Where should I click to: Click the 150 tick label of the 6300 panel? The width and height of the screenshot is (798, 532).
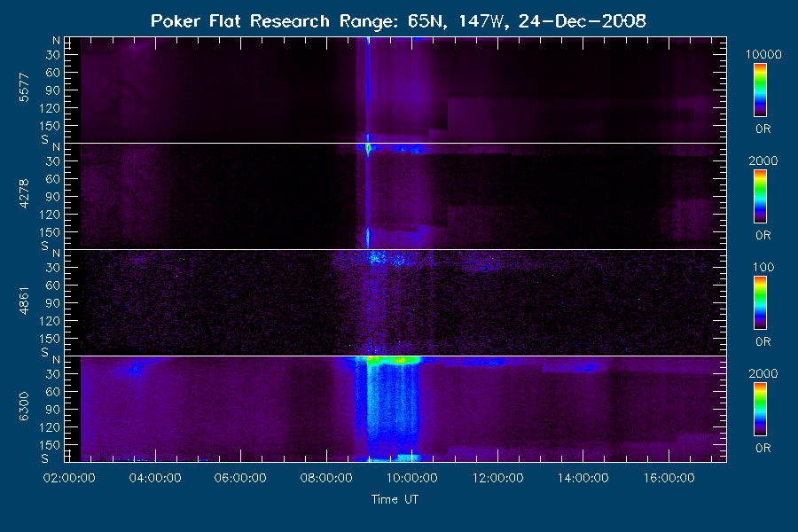(x=50, y=445)
